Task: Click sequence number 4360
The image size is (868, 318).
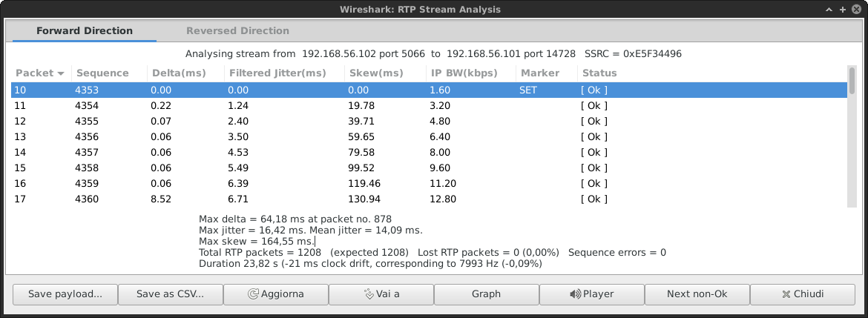Action: 87,199
